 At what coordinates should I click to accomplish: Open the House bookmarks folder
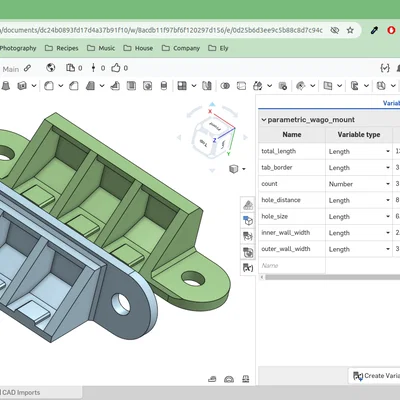pyautogui.click(x=138, y=48)
